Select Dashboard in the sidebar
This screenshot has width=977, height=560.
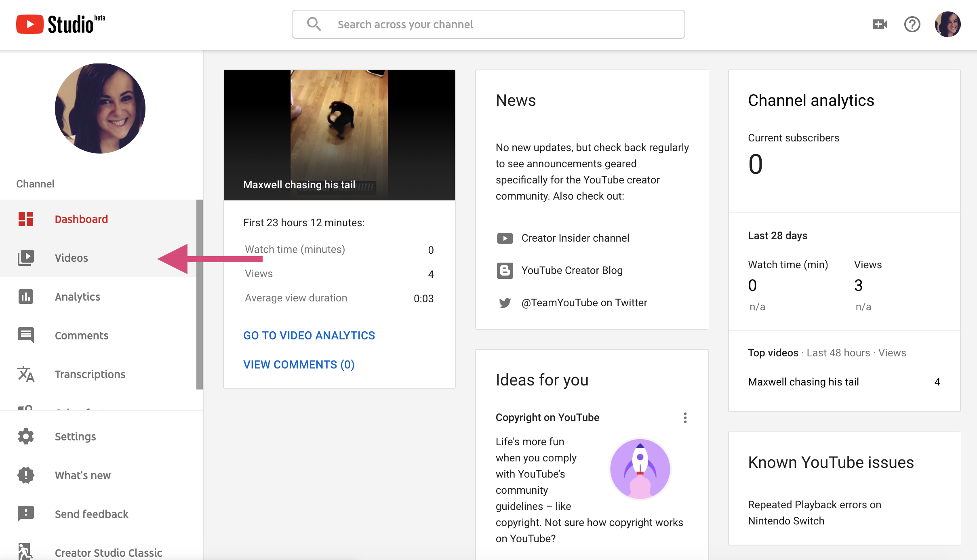click(98, 219)
